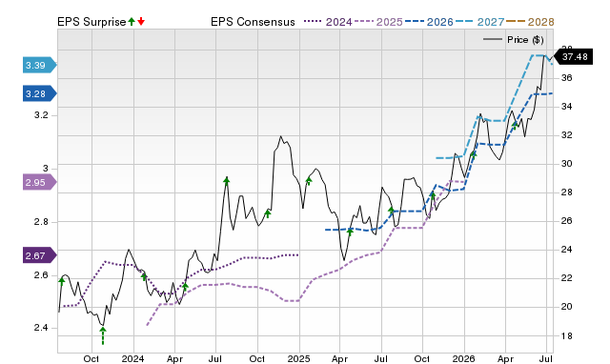This screenshot has height=364, width=610.
Task: Select the 2026 consensus legend entry
Action: pyautogui.click(x=429, y=22)
